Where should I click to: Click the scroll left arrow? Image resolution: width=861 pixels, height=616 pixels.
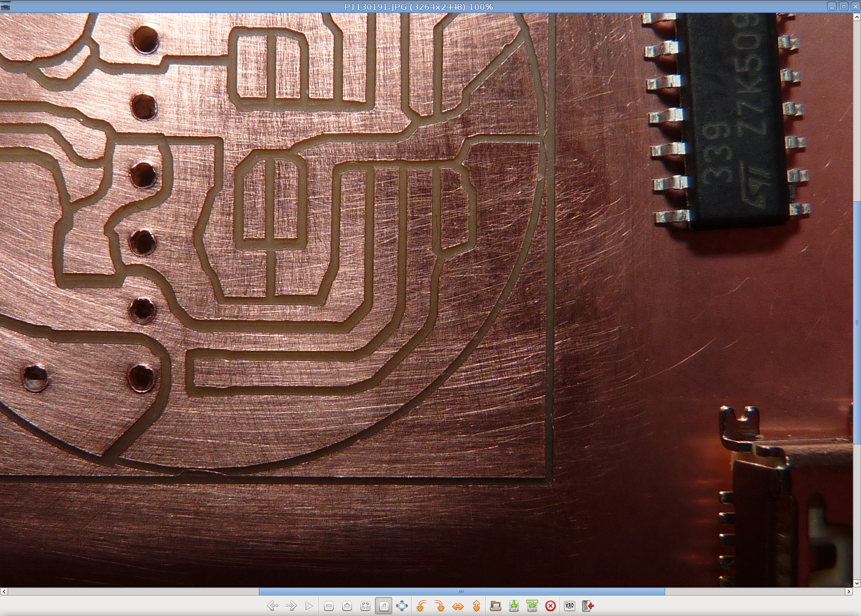point(4,591)
